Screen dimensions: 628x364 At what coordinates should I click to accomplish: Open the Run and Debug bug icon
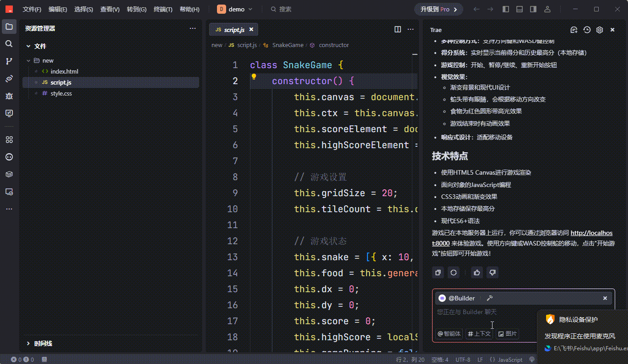[9, 96]
